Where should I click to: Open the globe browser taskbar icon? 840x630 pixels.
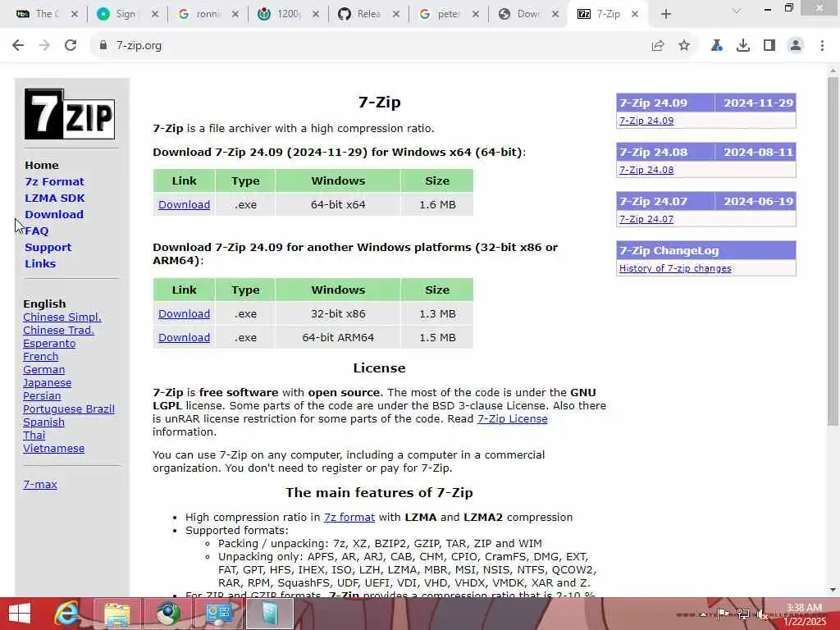[x=167, y=614]
